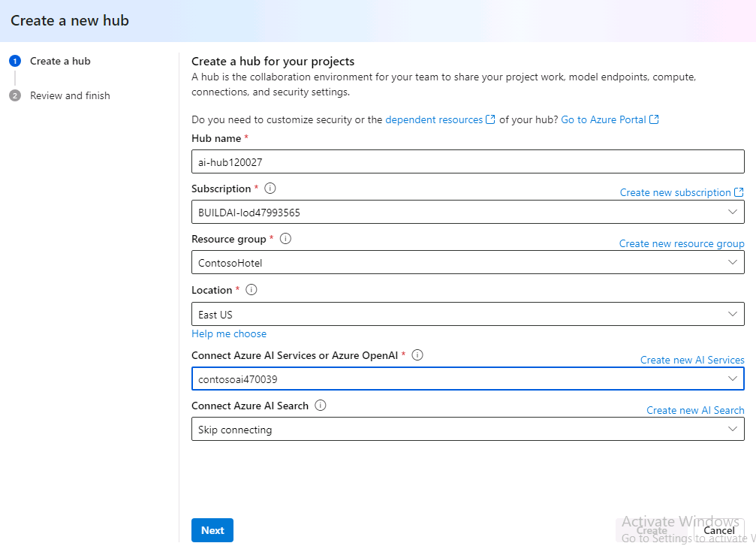
Task: Click info icon beside Connect Azure AI Search
Action: coord(320,405)
